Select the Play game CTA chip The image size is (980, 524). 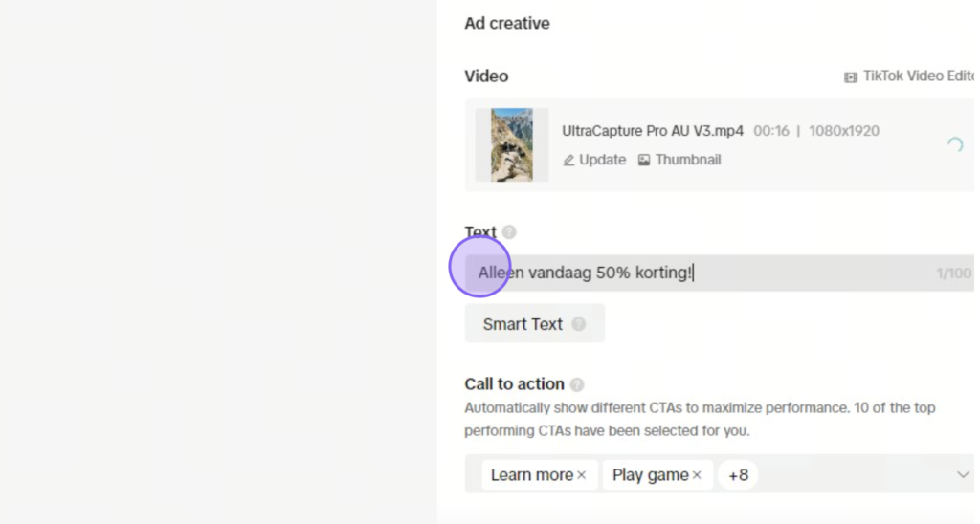(x=650, y=475)
